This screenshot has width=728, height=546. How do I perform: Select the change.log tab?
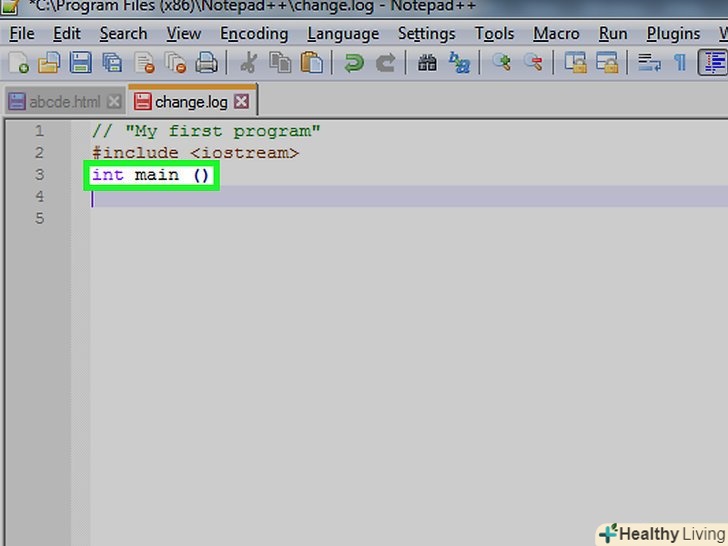pyautogui.click(x=191, y=102)
